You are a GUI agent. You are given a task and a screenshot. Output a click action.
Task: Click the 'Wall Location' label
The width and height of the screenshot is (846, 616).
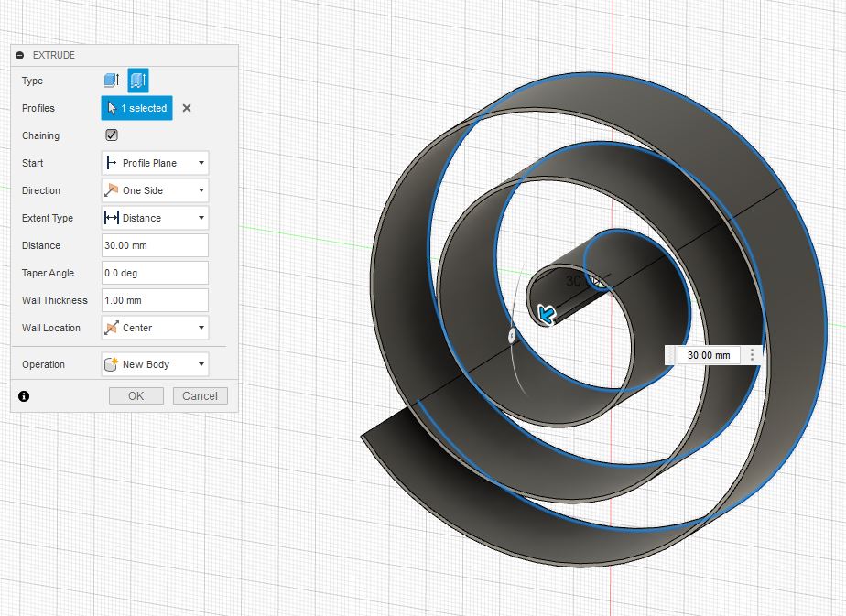50,328
